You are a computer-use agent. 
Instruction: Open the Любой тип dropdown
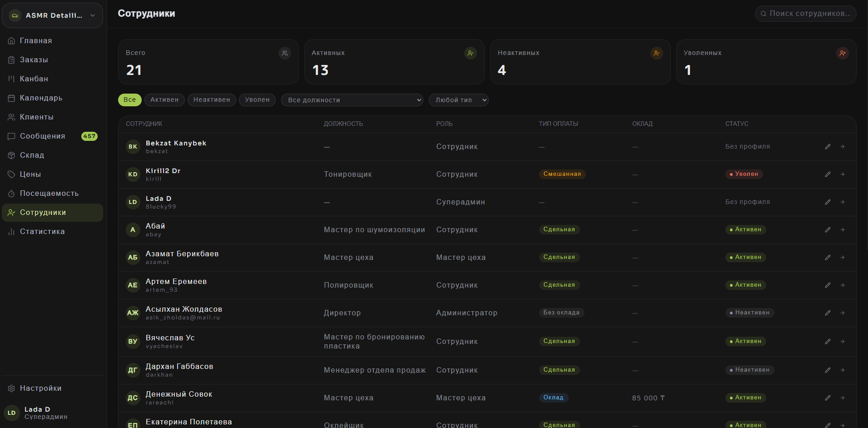[x=459, y=100]
